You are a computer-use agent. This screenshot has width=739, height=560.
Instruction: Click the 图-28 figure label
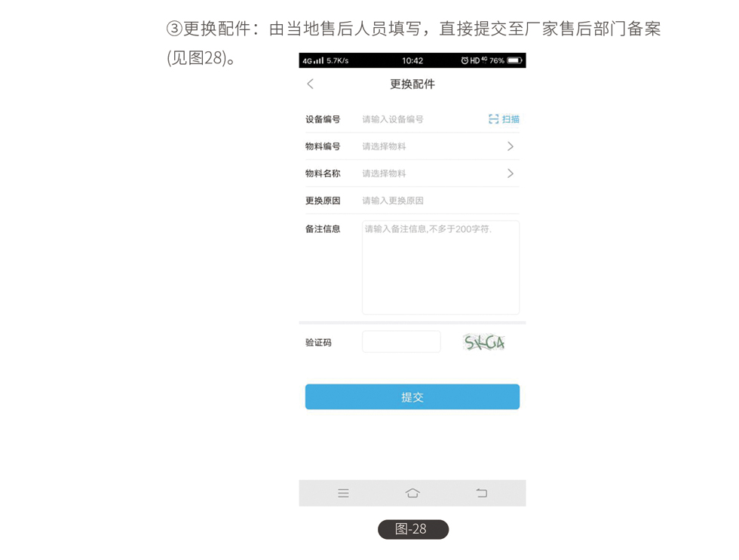point(412,529)
